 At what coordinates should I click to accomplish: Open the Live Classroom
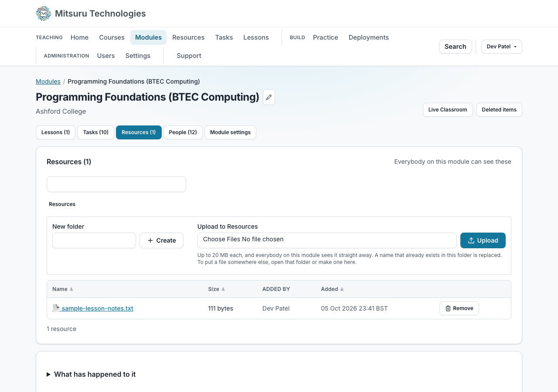tap(448, 110)
